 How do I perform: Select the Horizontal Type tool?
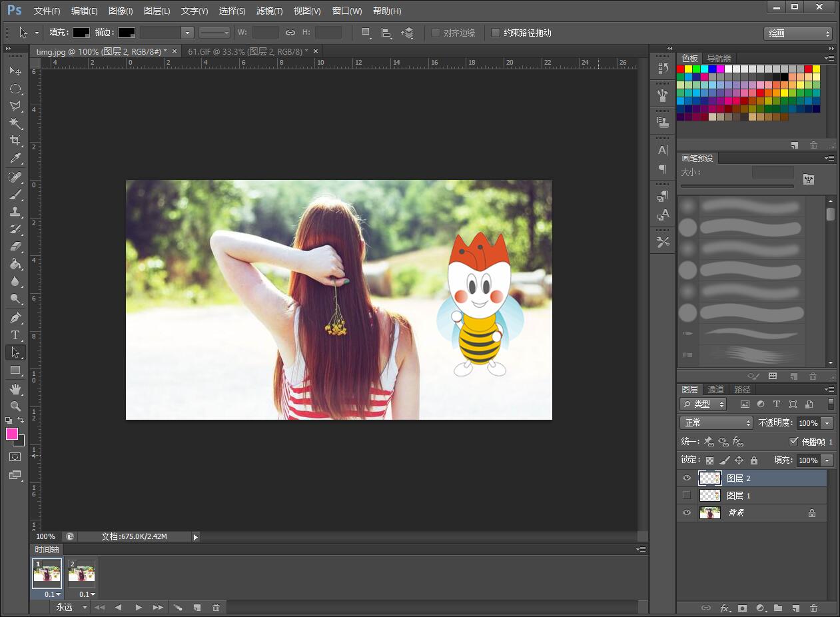(15, 335)
